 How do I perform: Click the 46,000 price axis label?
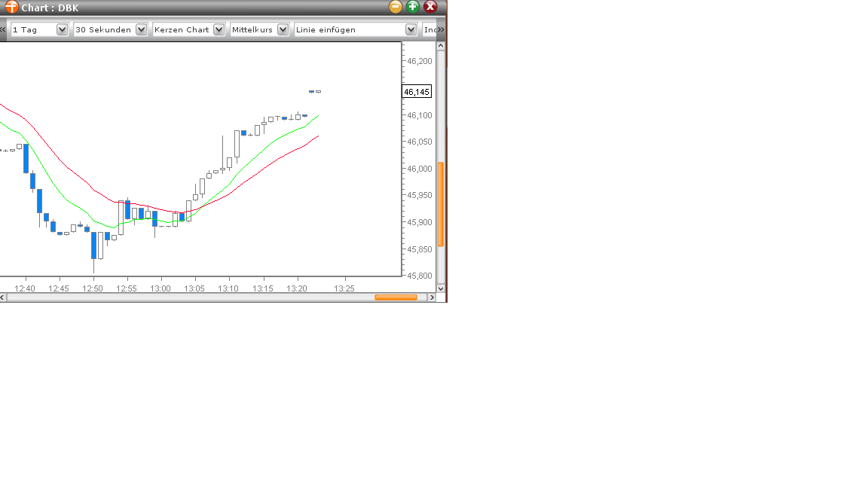[420, 169]
